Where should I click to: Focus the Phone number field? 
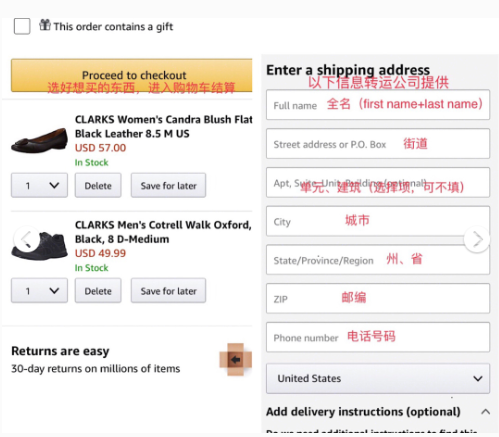pos(378,337)
